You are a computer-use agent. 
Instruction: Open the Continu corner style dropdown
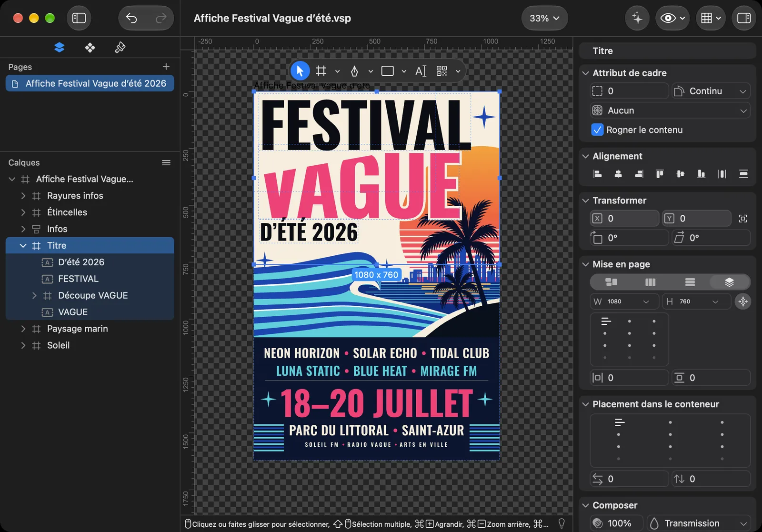pos(711,91)
